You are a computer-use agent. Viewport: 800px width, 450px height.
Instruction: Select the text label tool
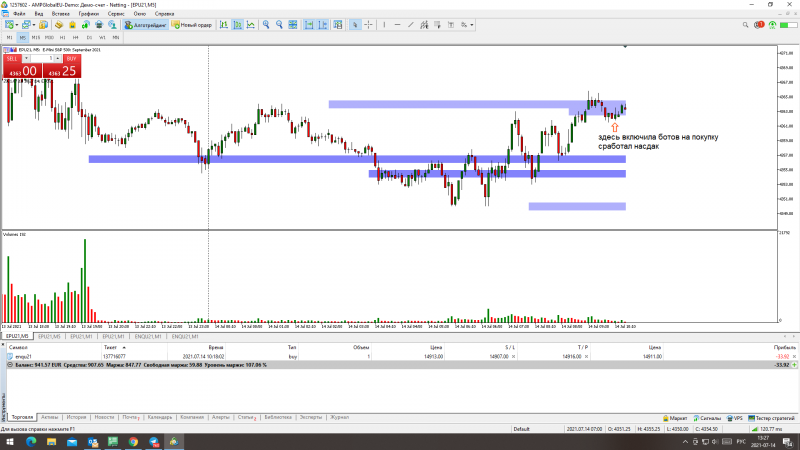(x=451, y=24)
